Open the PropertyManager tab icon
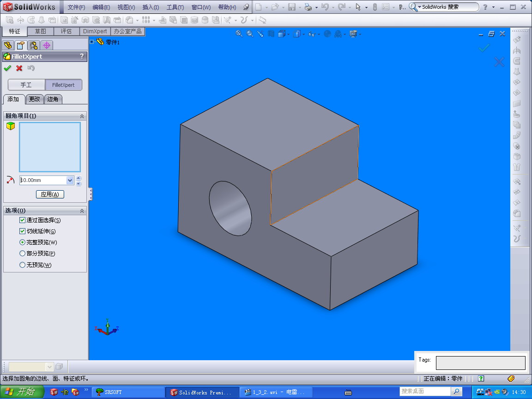 tap(21, 45)
